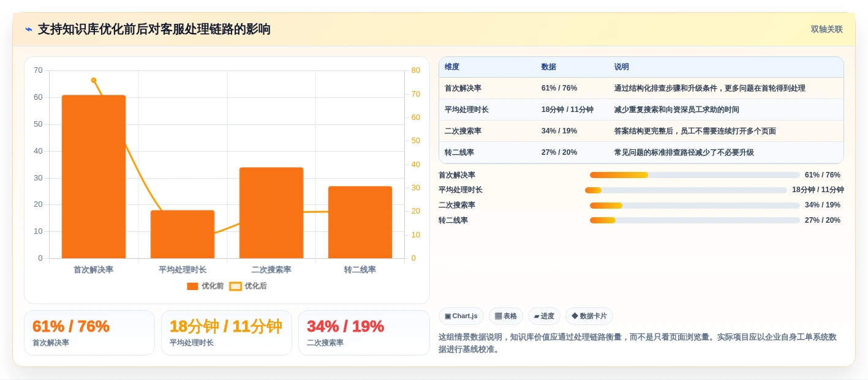The height and width of the screenshot is (380, 868).
Task: Click the line point above the 首次解决率 bar
Action: (x=94, y=80)
